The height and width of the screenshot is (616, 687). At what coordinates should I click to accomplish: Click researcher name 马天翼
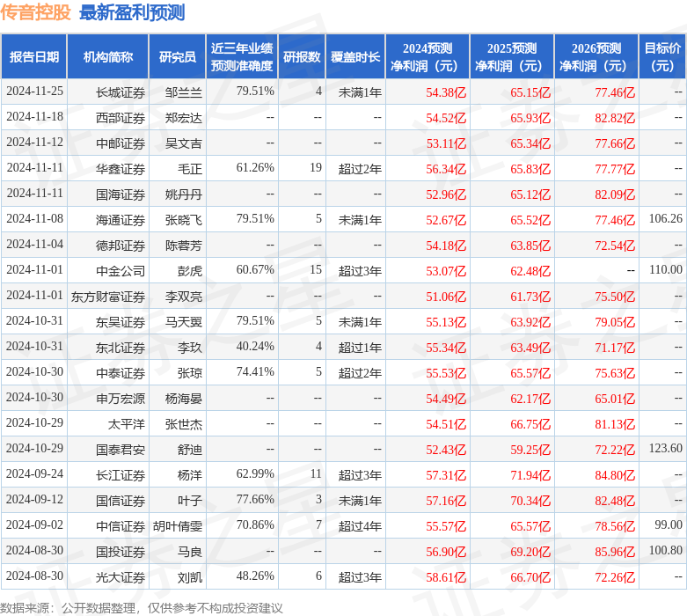pyautogui.click(x=184, y=322)
